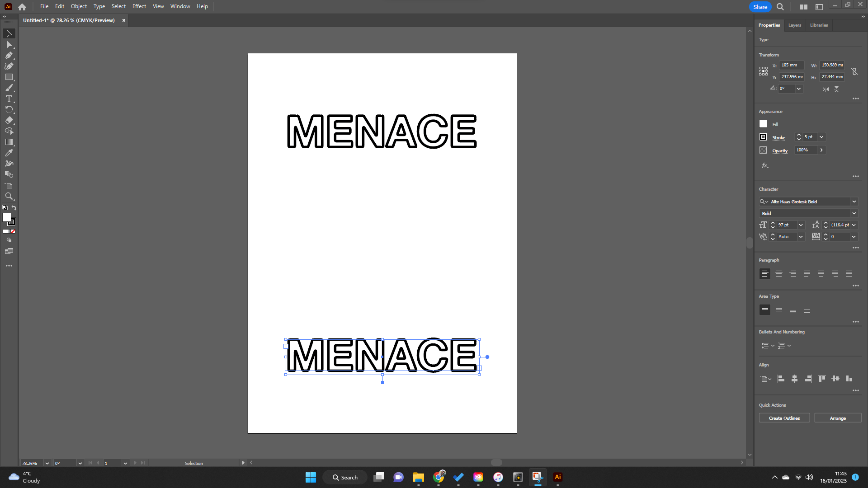The height and width of the screenshot is (488, 868).
Task: Choose the Paintbrush tool
Action: 9,88
